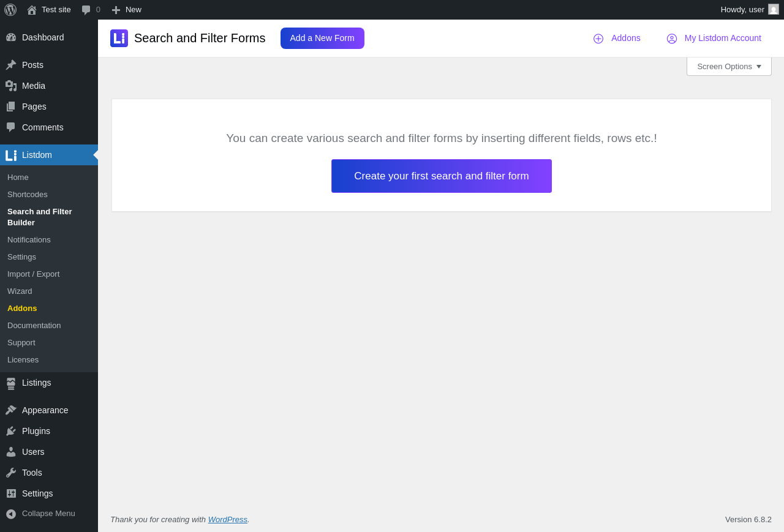Follow the WordPress footer link
This screenshot has width=784, height=532.
pyautogui.click(x=228, y=520)
